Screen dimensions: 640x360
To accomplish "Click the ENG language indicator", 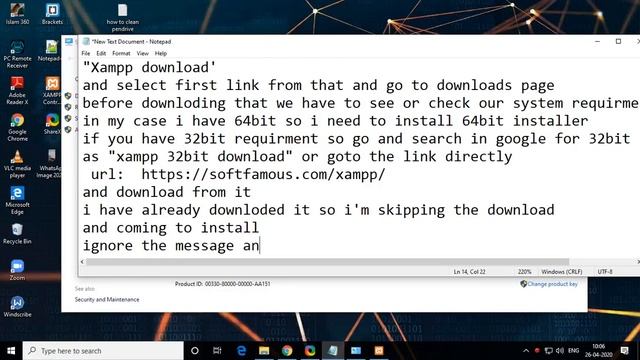I will pyautogui.click(x=573, y=351).
